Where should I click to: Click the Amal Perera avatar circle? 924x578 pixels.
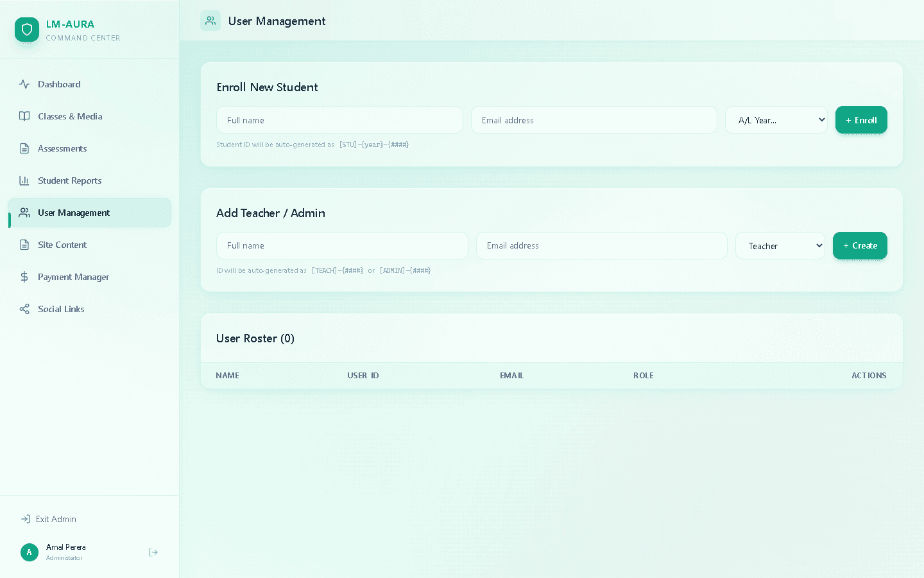(30, 552)
